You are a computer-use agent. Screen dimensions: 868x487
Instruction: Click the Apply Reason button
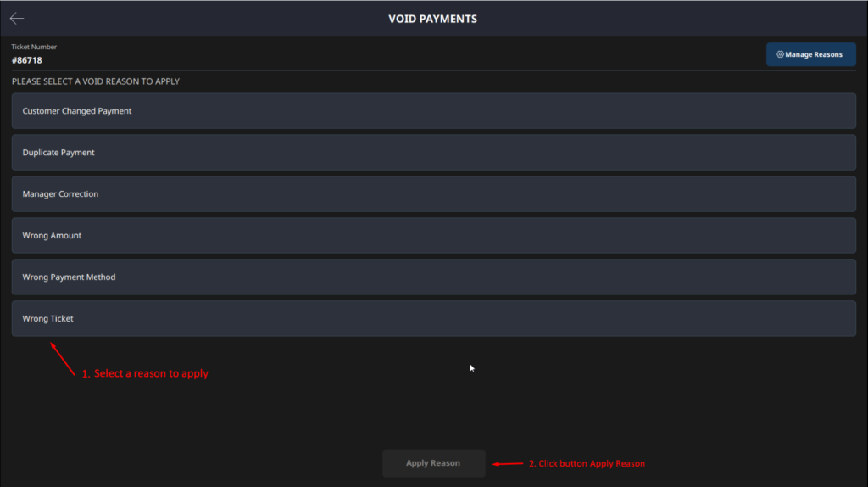tap(433, 463)
